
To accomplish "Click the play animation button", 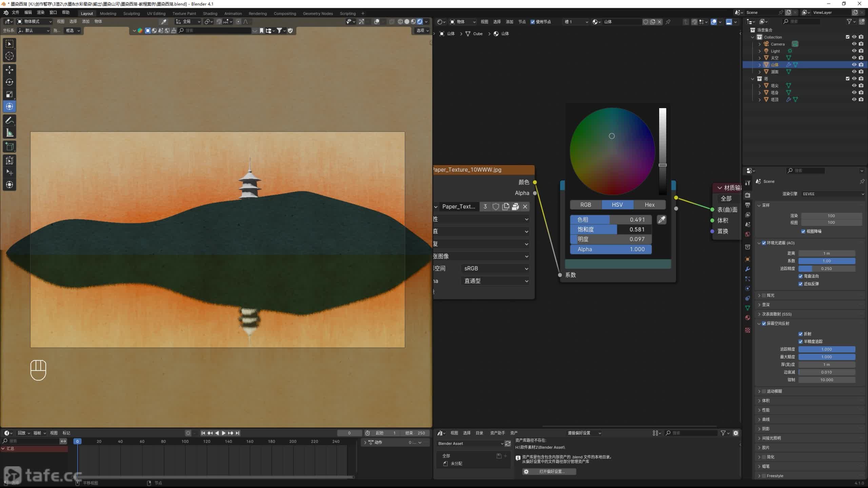I will coord(223,433).
